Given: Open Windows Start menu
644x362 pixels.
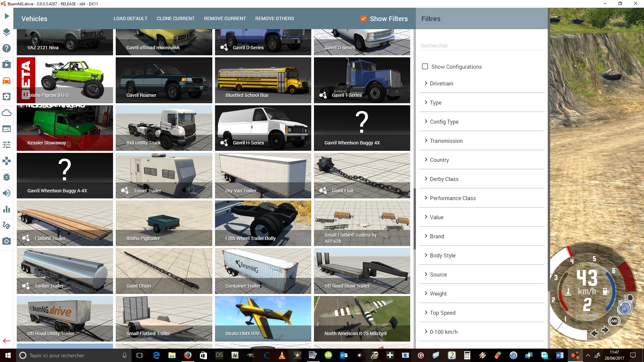Looking at the screenshot, I should 8,355.
